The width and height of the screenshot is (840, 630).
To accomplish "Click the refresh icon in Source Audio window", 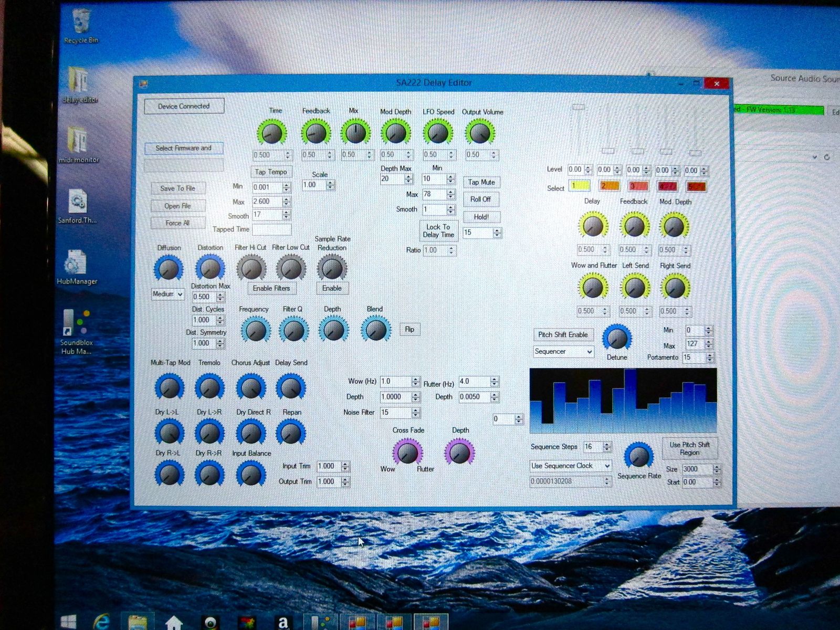I will click(827, 157).
